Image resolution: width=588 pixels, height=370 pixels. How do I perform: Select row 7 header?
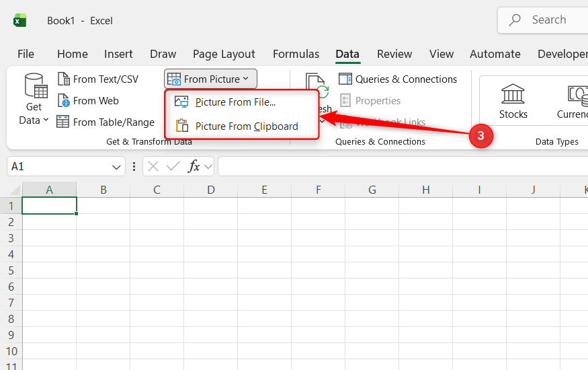(11, 303)
